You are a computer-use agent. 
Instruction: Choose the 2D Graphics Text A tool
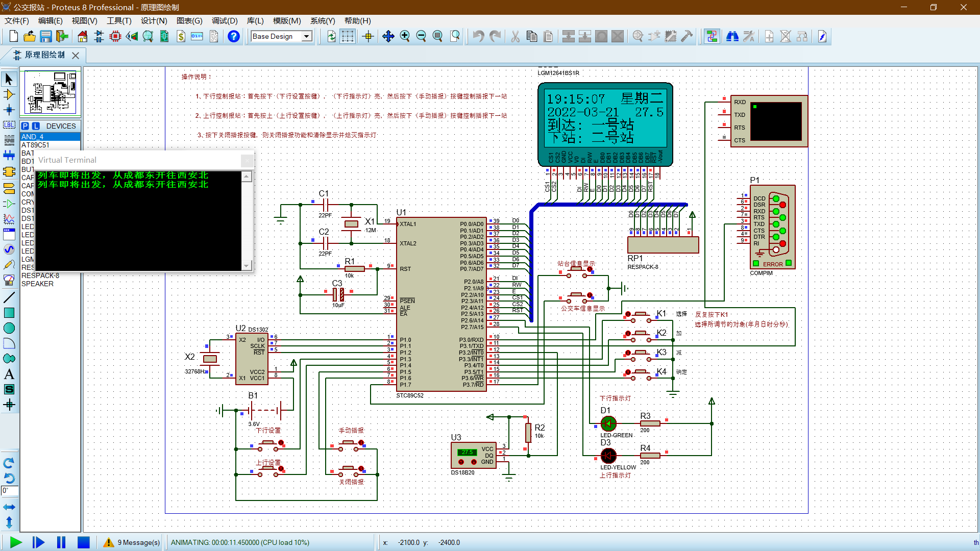click(9, 374)
